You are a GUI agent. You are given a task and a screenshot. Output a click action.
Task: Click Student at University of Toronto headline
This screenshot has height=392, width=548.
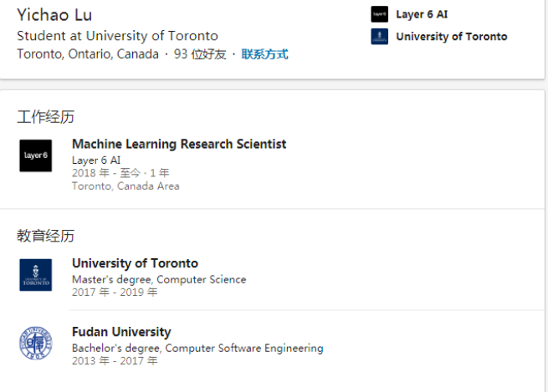coord(117,36)
